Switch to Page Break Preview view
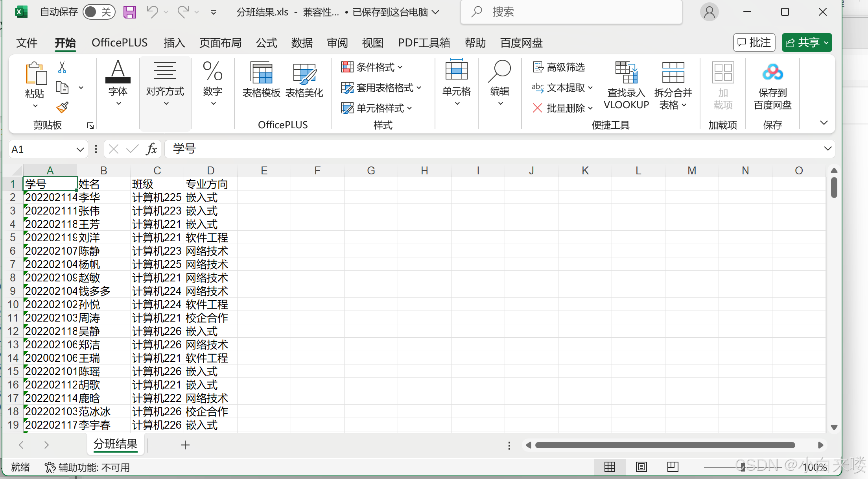 [673, 467]
